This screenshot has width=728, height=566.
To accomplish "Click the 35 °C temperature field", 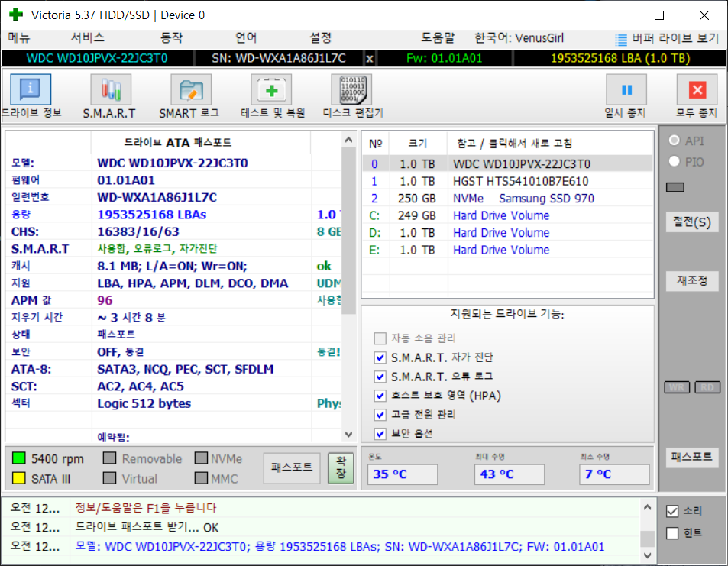I will [402, 474].
